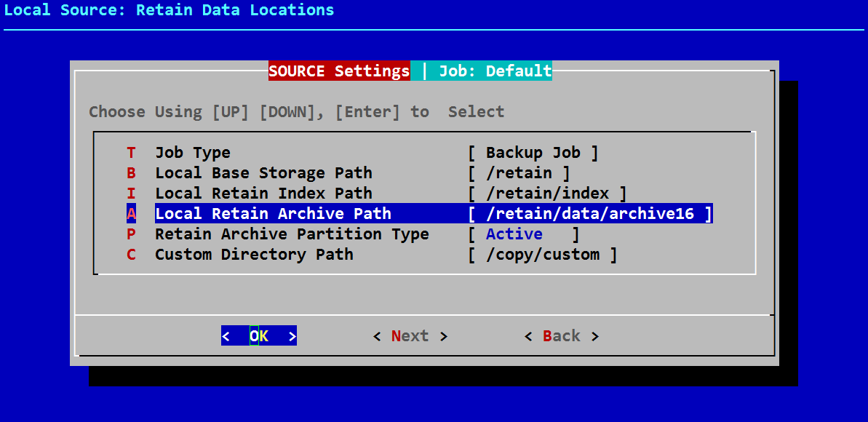
Task: Go to the Next screen button
Action: [410, 336]
